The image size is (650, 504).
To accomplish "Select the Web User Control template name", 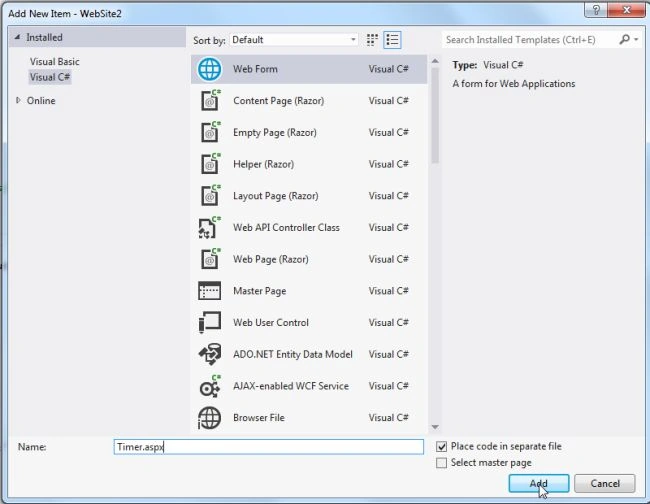I will [x=271, y=322].
